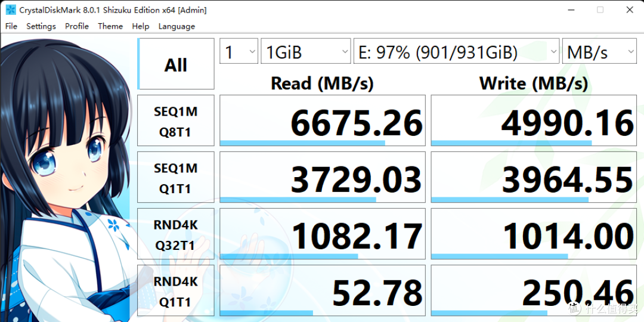644x322 pixels.
Task: Open the E: drive selection dropdown
Action: tap(456, 51)
